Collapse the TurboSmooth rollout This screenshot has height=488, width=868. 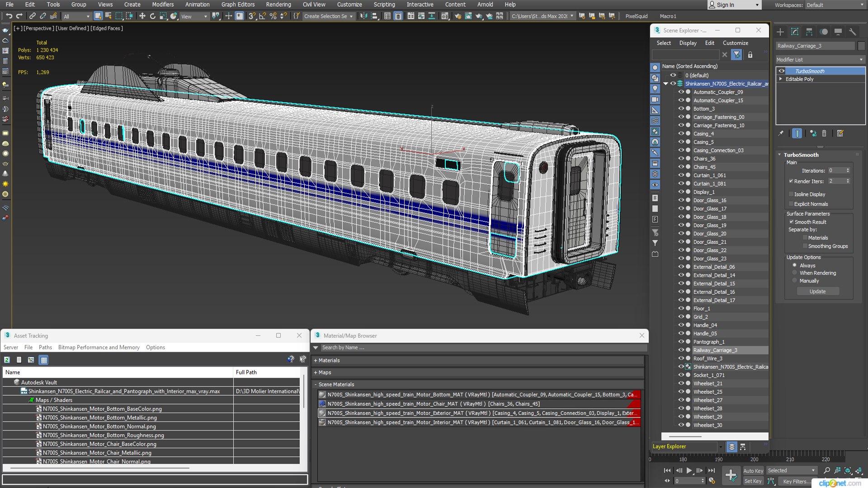779,155
